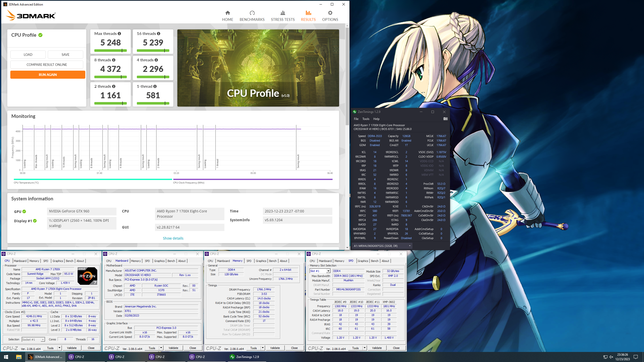This screenshot has width=644, height=362.
Task: Click info icon next to Max threads
Action: click(119, 33)
